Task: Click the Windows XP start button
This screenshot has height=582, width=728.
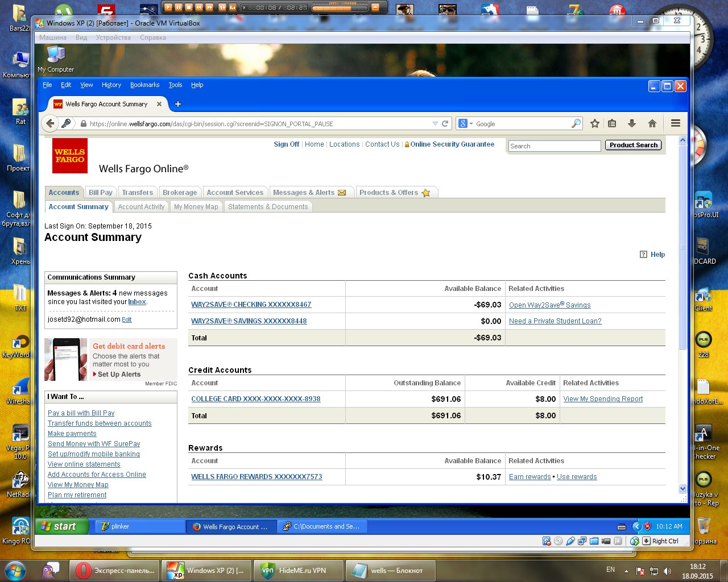Action: [x=62, y=526]
